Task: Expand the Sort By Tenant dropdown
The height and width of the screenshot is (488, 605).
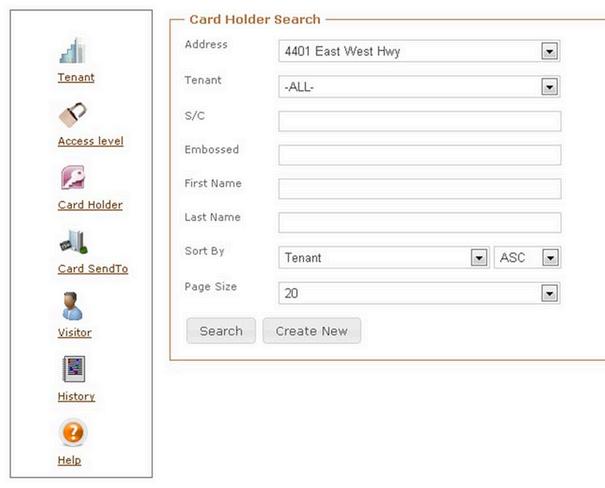Action: point(478,257)
